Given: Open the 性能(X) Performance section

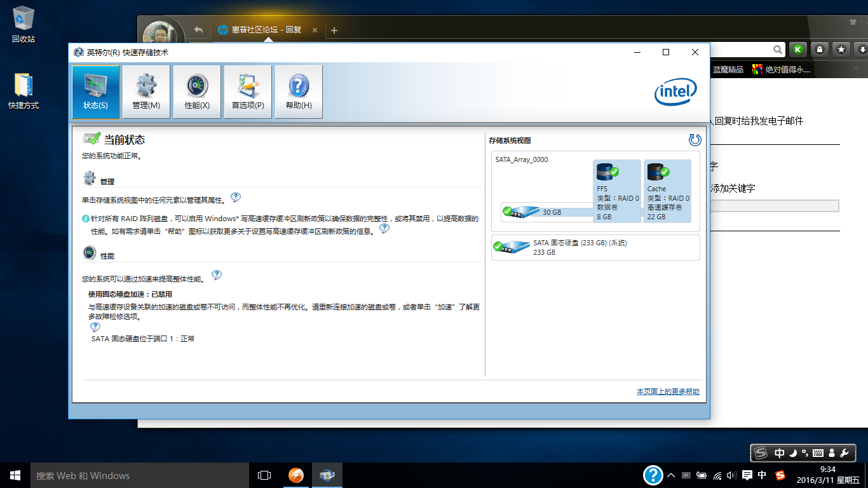Looking at the screenshot, I should coord(197,92).
